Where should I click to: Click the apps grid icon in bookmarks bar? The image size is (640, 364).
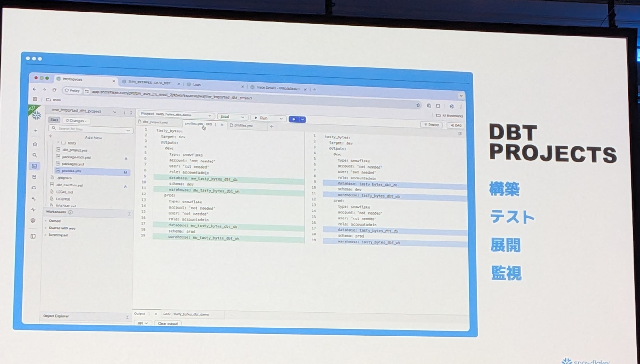point(35,99)
